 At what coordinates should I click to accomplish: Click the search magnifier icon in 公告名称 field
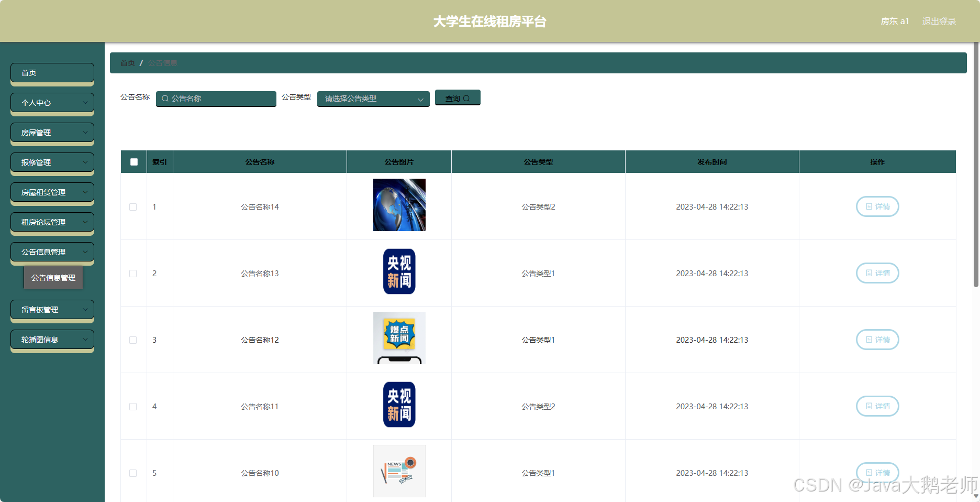165,99
